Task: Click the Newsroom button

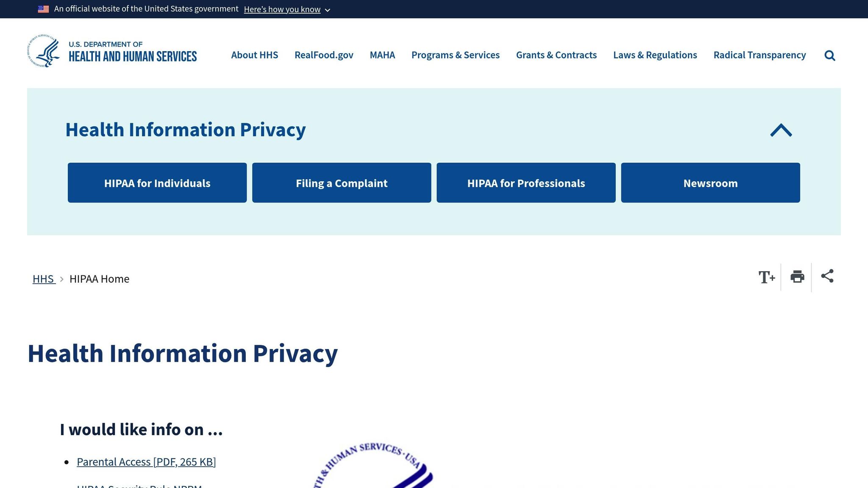Action: [x=710, y=183]
